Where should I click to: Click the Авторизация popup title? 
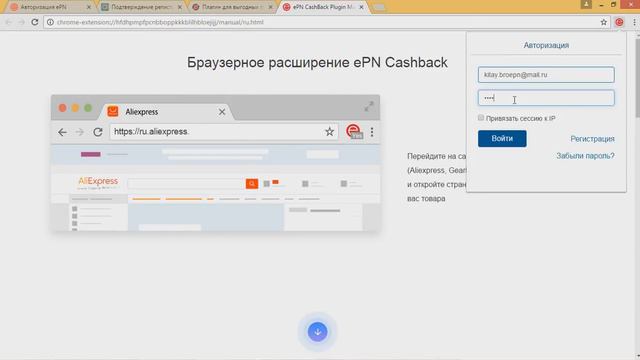(x=546, y=45)
